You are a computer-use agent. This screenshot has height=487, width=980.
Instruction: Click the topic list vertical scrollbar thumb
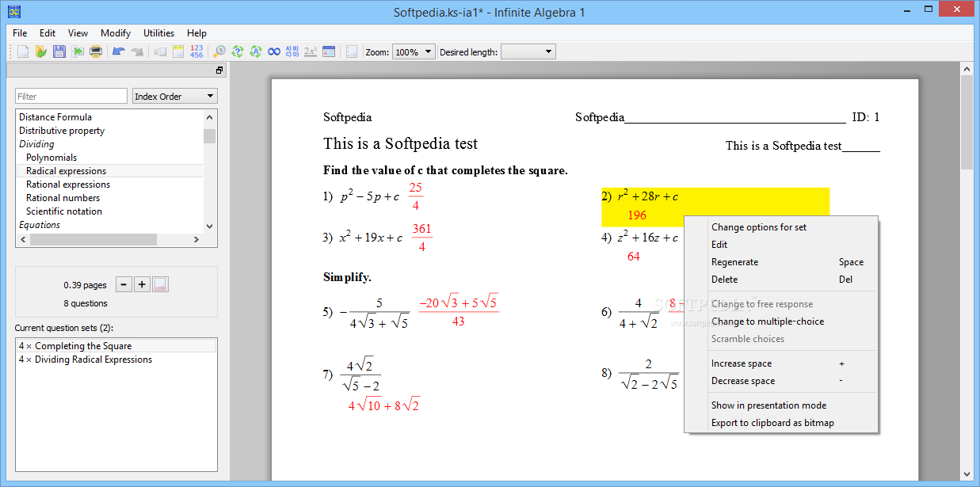click(209, 135)
